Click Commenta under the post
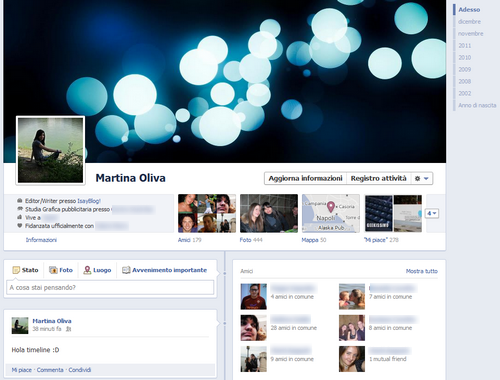Image resolution: width=500 pixels, height=380 pixels. coord(50,370)
